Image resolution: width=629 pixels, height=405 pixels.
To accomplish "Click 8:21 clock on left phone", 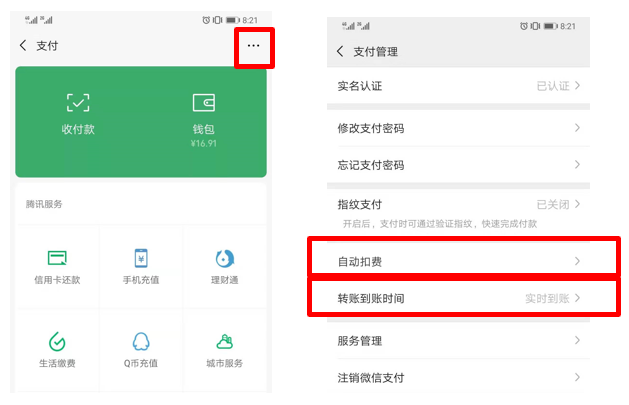I will pos(250,20).
